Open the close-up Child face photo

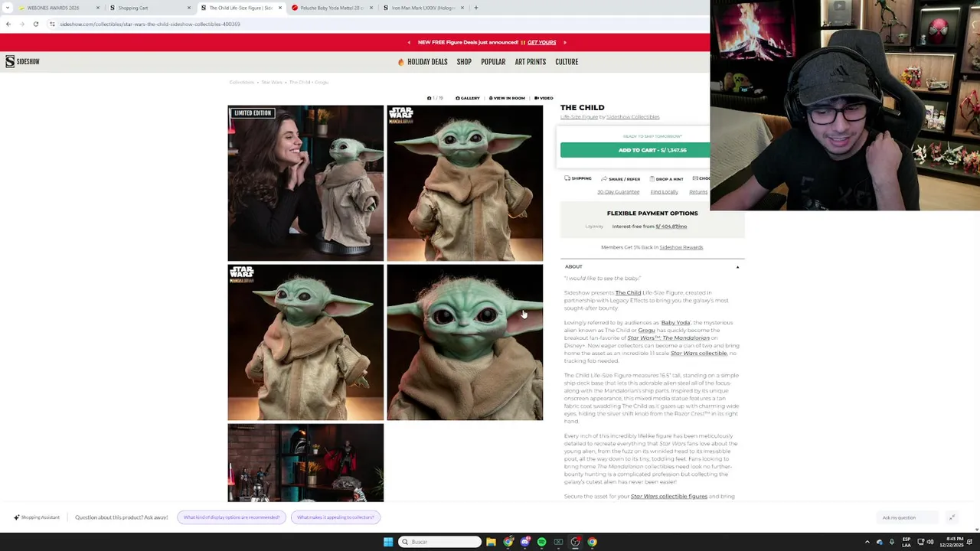465,342
